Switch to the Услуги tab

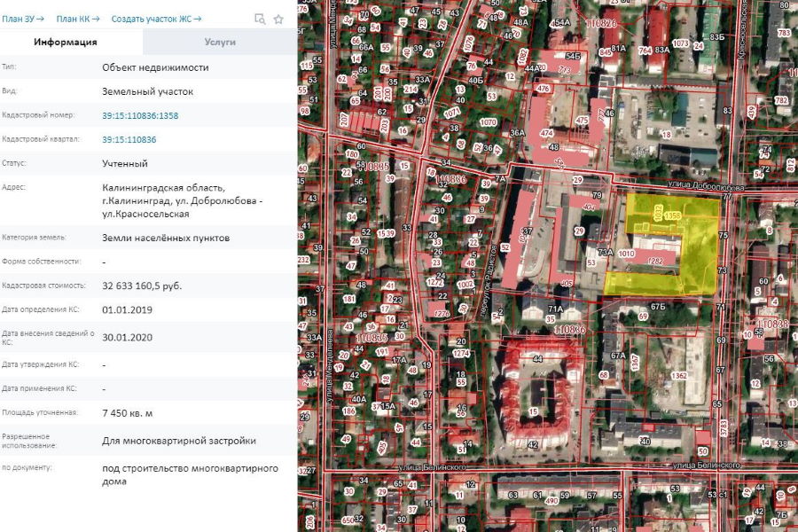pyautogui.click(x=220, y=42)
